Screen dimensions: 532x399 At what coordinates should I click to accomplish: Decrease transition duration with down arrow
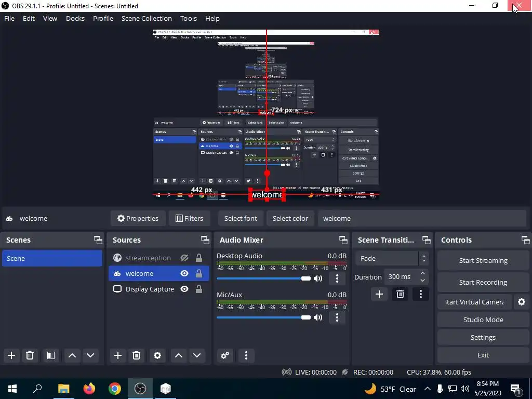coord(422,281)
